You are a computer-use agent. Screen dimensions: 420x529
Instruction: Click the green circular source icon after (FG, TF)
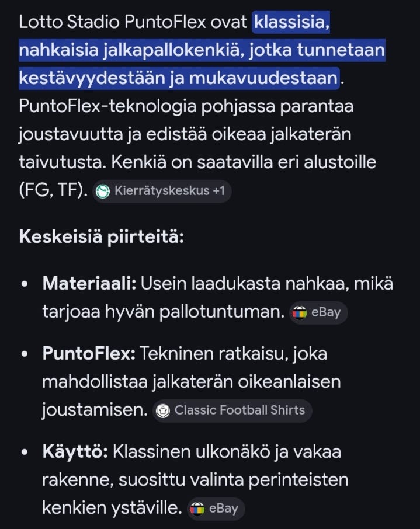coord(103,191)
